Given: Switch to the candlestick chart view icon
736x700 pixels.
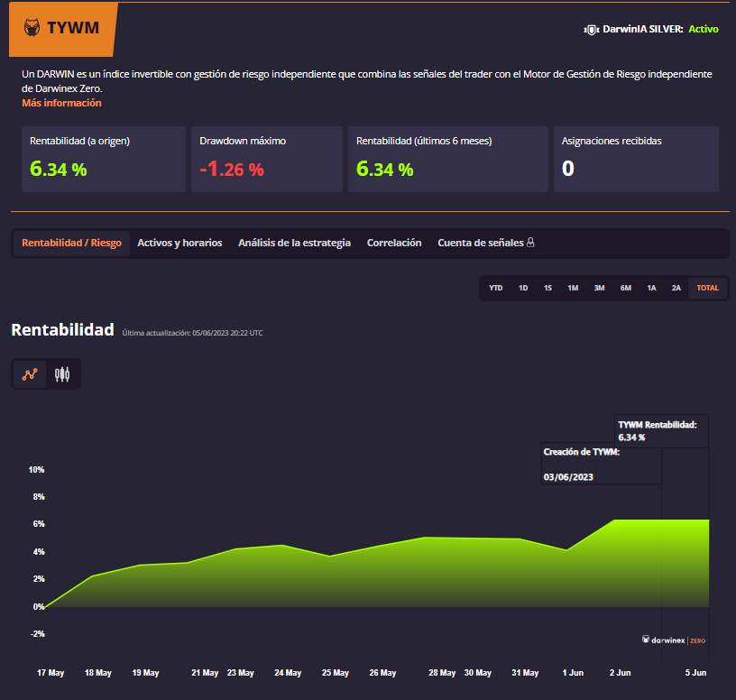Looking at the screenshot, I should pyautogui.click(x=62, y=374).
